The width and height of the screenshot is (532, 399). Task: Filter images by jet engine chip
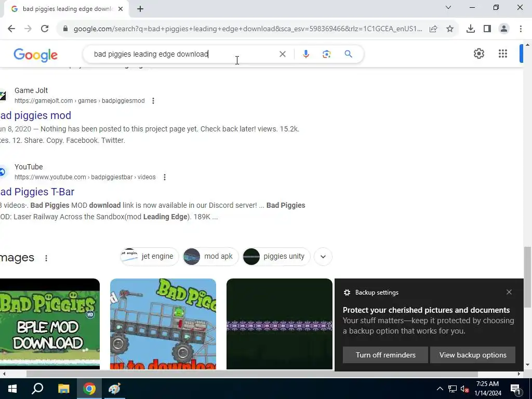pos(149,257)
